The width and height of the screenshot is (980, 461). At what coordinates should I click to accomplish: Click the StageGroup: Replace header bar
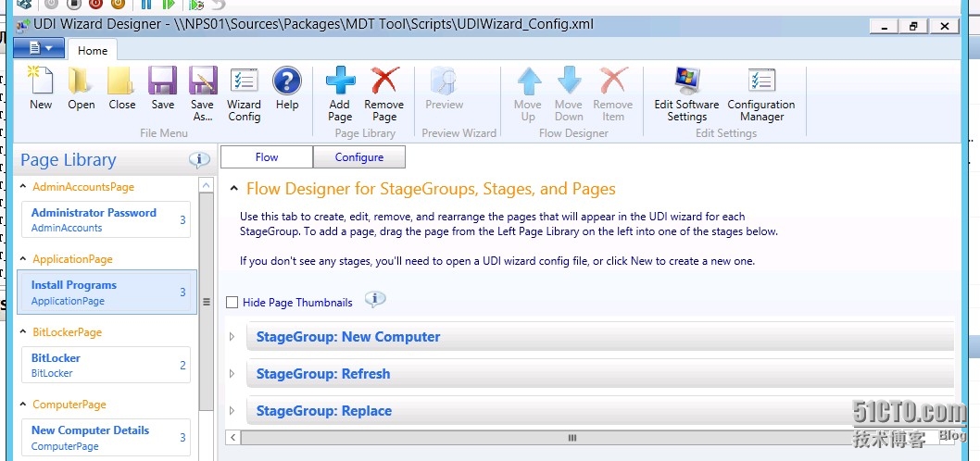(x=600, y=410)
